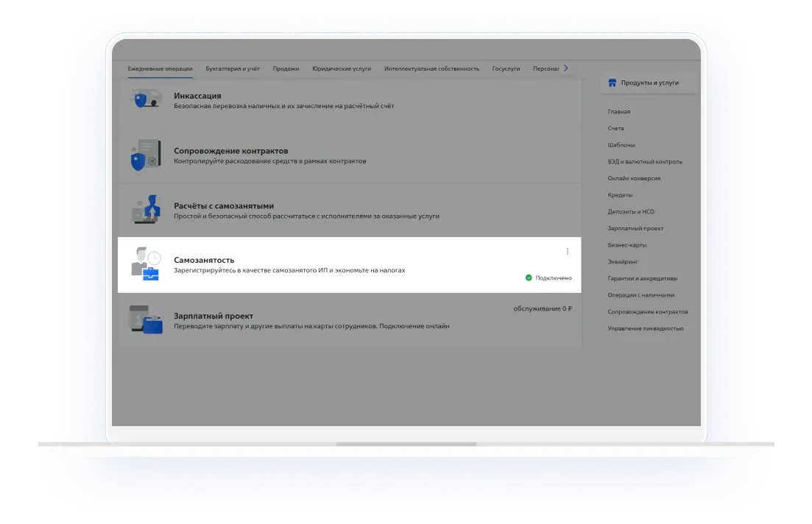Screen dimensions: 812x524
Task: Click the Инкассация armored truck icon
Action: (x=146, y=100)
